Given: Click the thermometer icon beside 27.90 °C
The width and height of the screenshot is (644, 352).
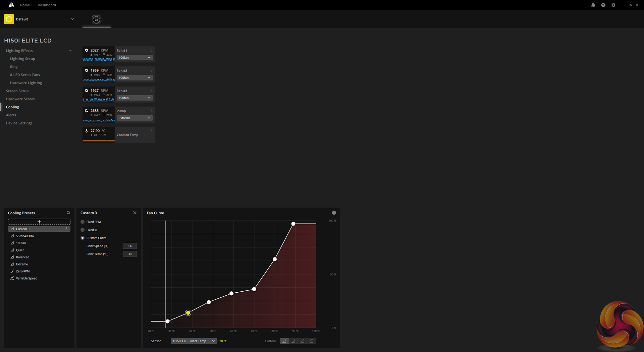Looking at the screenshot, I should coord(87,131).
